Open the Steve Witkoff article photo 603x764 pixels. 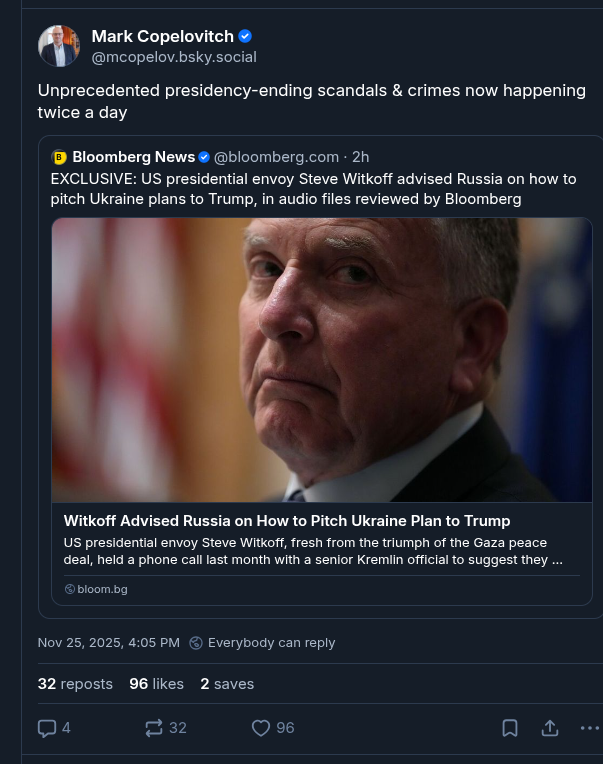(322, 359)
